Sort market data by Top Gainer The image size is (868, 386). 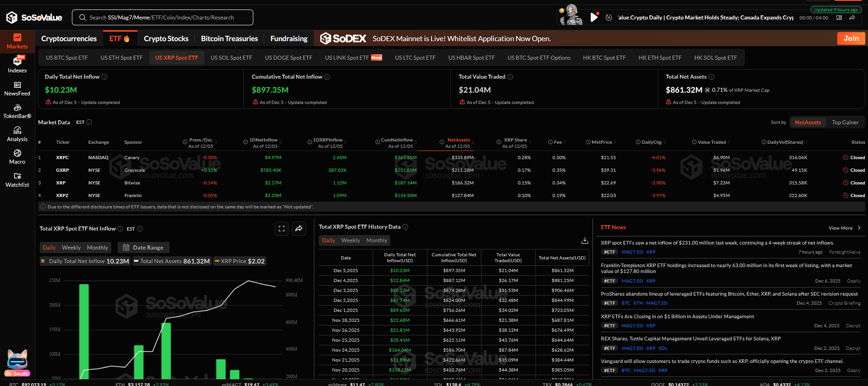(845, 122)
